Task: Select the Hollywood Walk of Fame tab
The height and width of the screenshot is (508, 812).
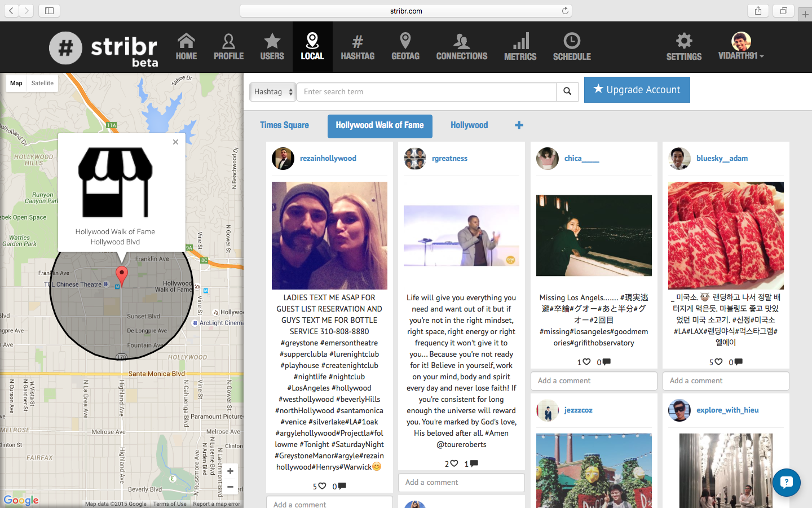Action: click(380, 126)
